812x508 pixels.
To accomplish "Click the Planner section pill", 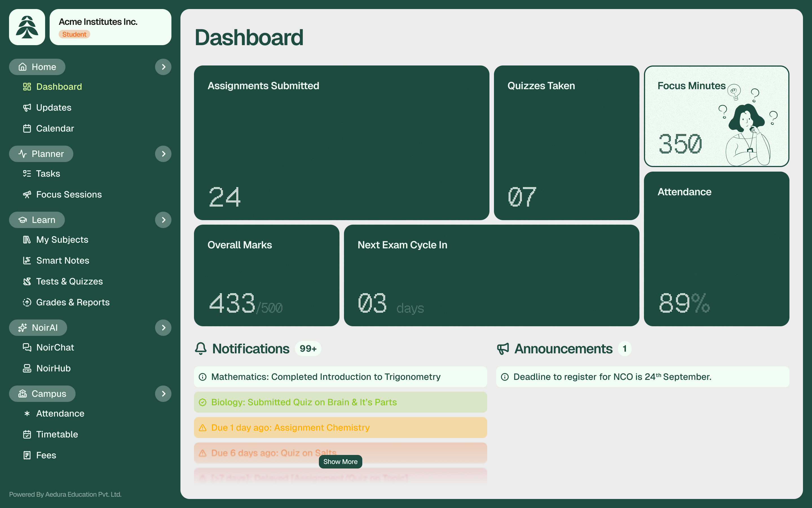I will (x=41, y=154).
